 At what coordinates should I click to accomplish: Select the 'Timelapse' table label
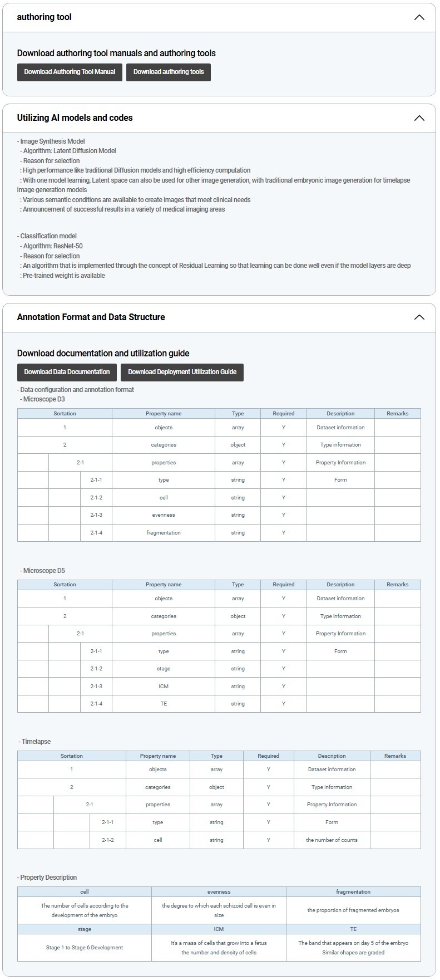click(36, 742)
